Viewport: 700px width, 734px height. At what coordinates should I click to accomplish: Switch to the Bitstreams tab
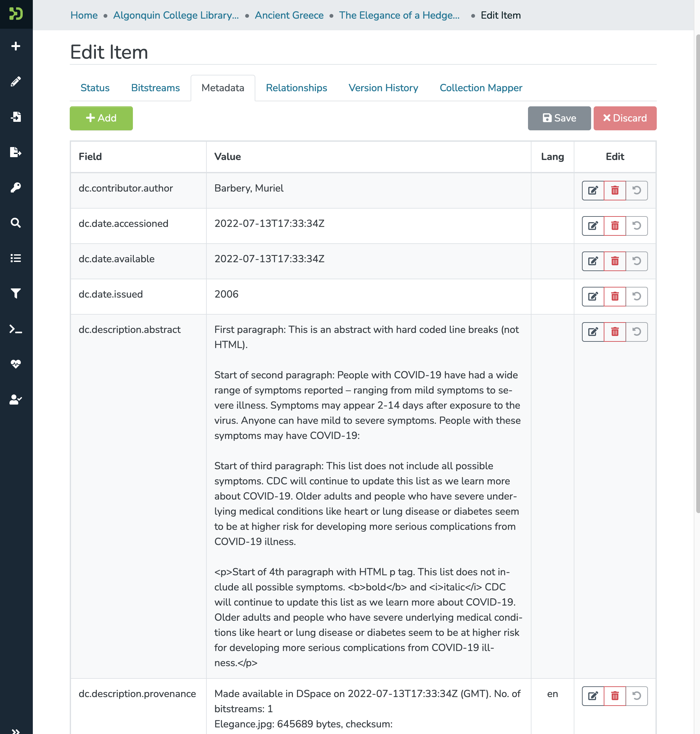coord(155,88)
